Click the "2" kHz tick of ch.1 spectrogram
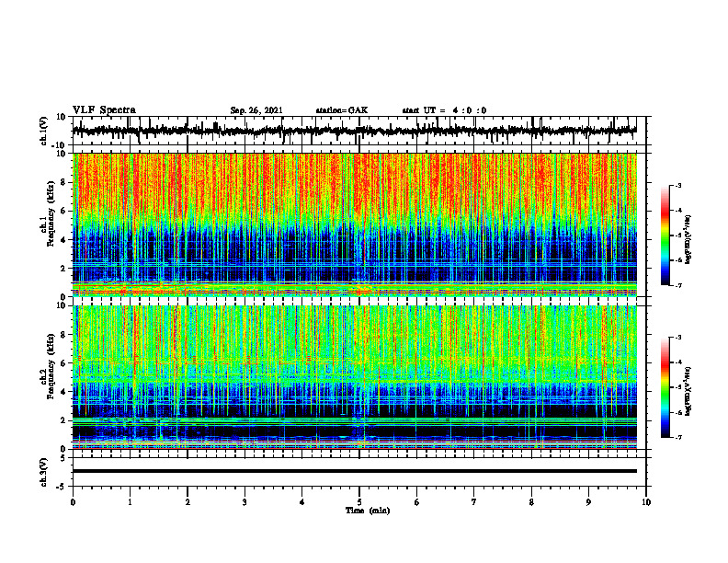Viewport: 728px width, 563px height. pos(63,269)
